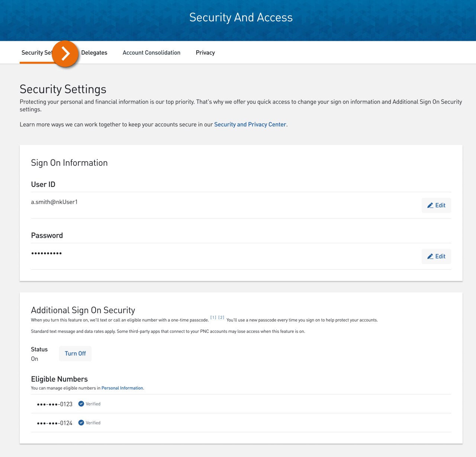Click the pencil icon beside Password Edit
Image resolution: width=476 pixels, height=457 pixels.
(431, 256)
